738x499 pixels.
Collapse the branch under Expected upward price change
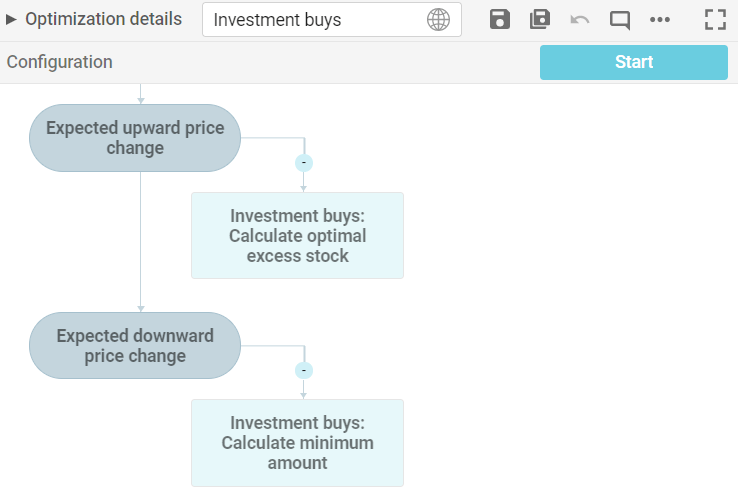point(304,162)
